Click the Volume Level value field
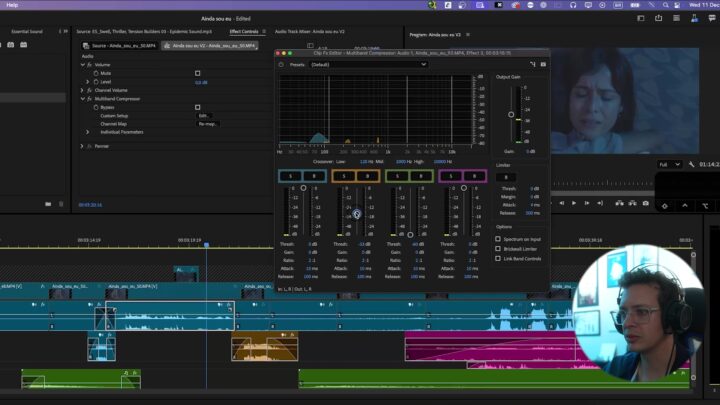Viewport: 720px width, 405px height. coord(201,82)
